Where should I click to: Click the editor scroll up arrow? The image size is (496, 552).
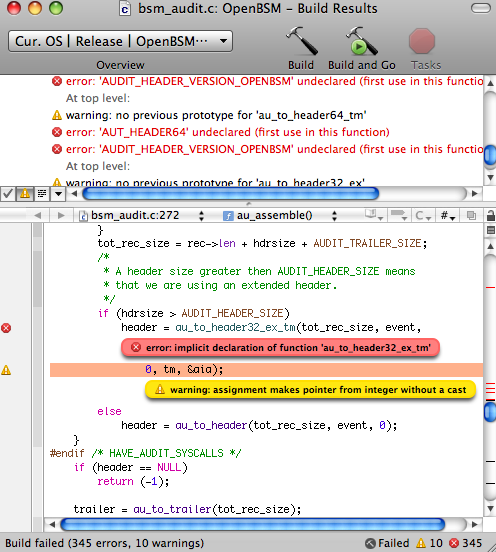(490, 246)
